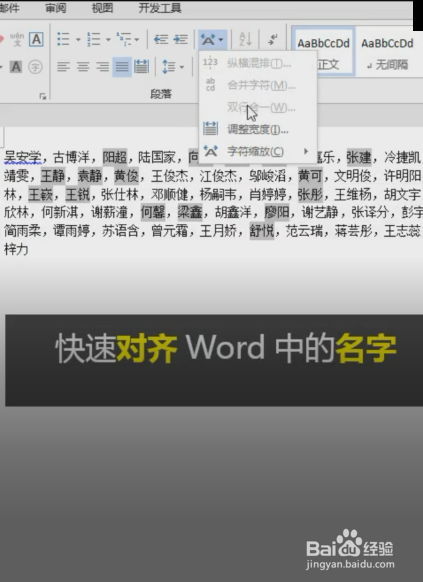The width and height of the screenshot is (423, 582).
Task: Click the name 古博洋
Action: tap(72, 157)
